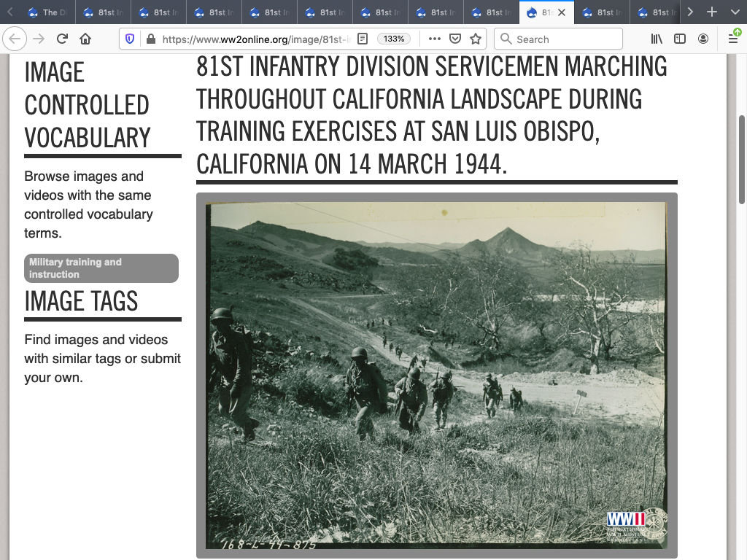Image resolution: width=747 pixels, height=560 pixels.
Task: Reset the 133% zoom level
Action: point(393,39)
